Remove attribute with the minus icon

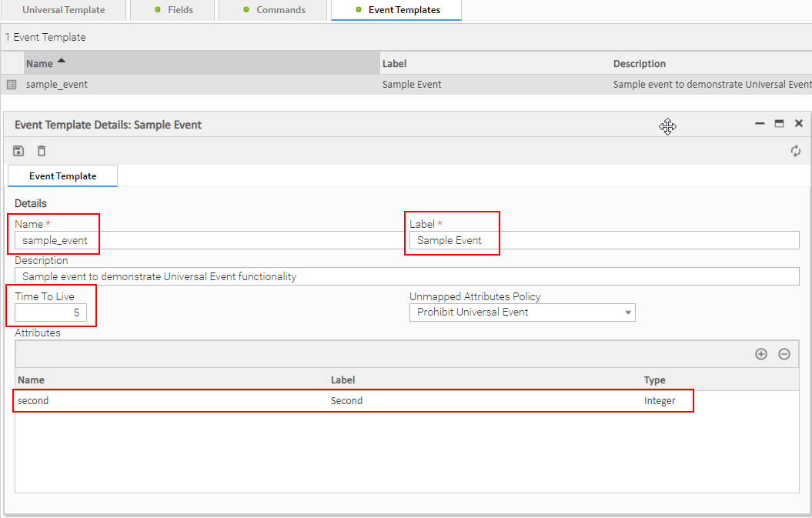784,354
